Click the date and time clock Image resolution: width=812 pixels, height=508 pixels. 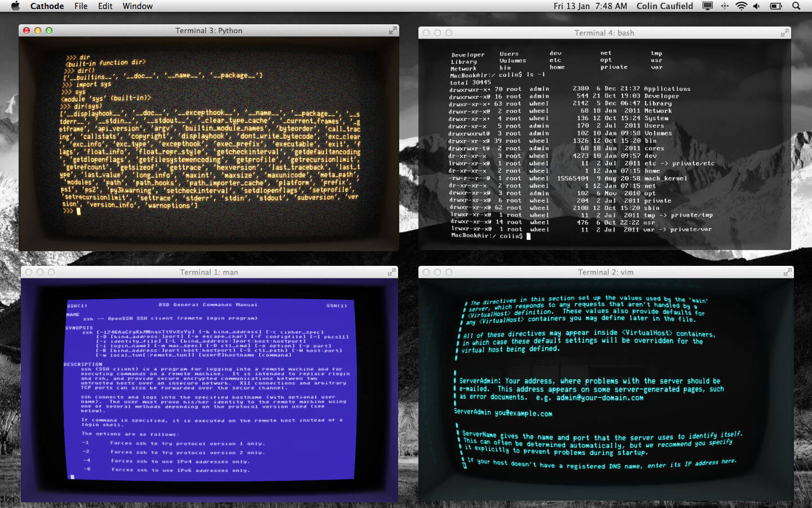click(590, 6)
